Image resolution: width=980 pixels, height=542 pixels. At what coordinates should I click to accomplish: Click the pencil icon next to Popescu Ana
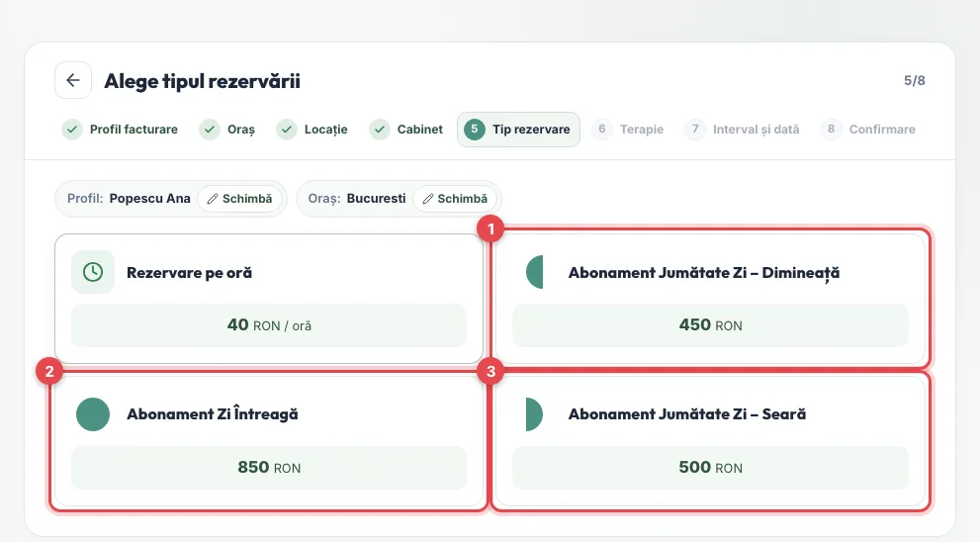(x=213, y=199)
